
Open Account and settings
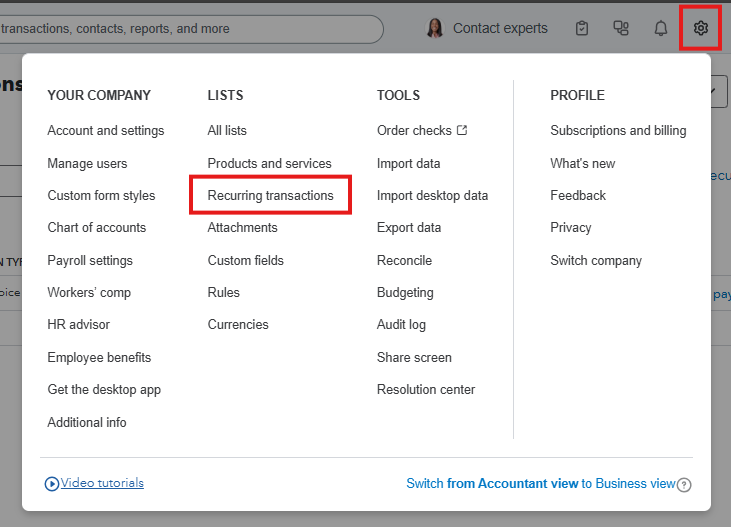(105, 130)
